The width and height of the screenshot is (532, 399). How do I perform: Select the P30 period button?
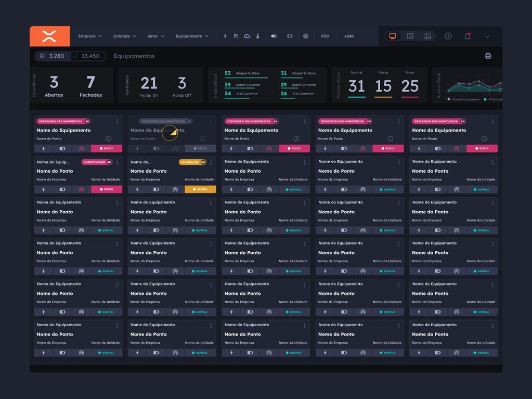[325, 36]
